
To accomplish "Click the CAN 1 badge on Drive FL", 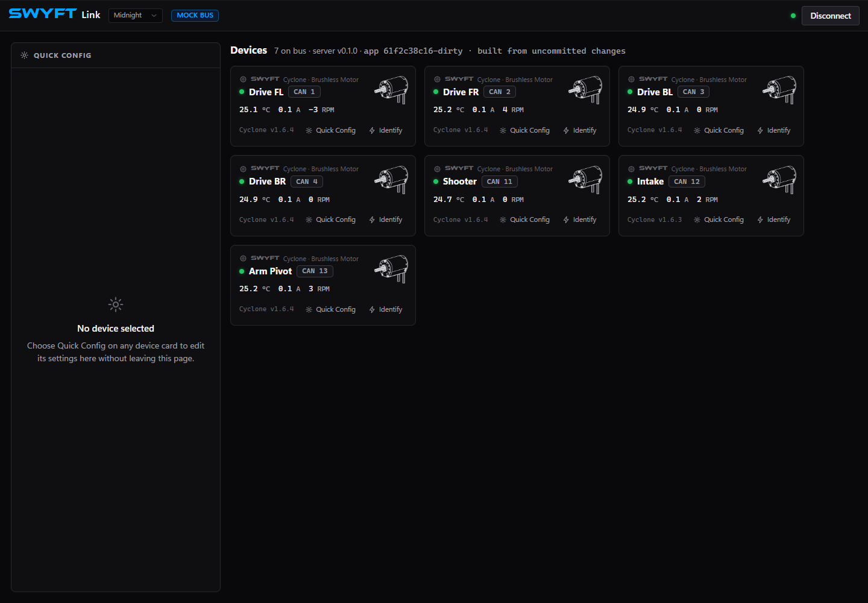I will click(304, 92).
